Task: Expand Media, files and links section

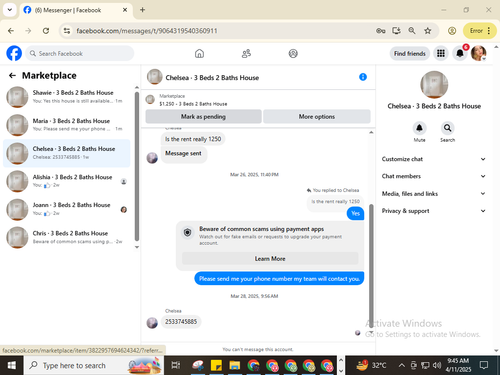Action: pos(434,194)
